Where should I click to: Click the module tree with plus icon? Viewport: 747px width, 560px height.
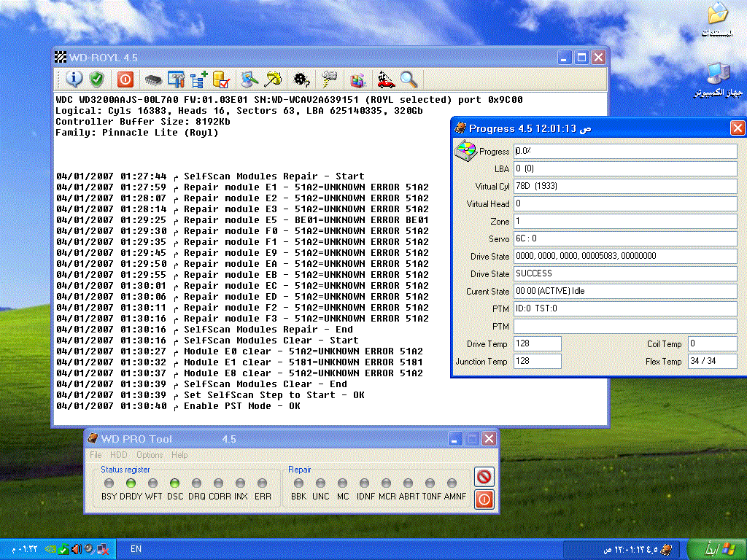coord(198,79)
